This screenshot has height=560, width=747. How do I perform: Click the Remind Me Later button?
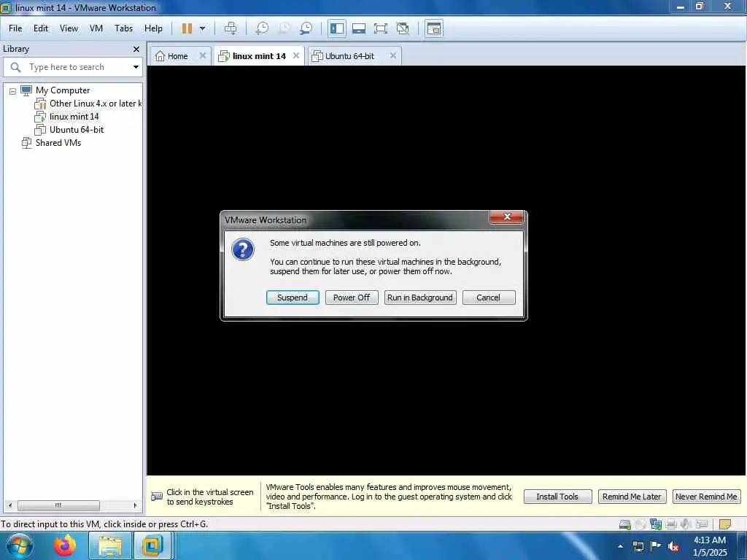[632, 497]
